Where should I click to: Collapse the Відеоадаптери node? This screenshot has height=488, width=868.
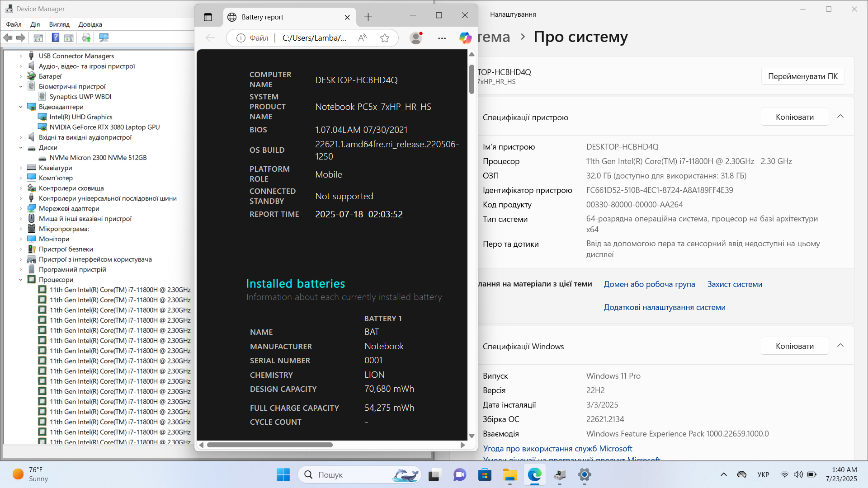[x=21, y=107]
